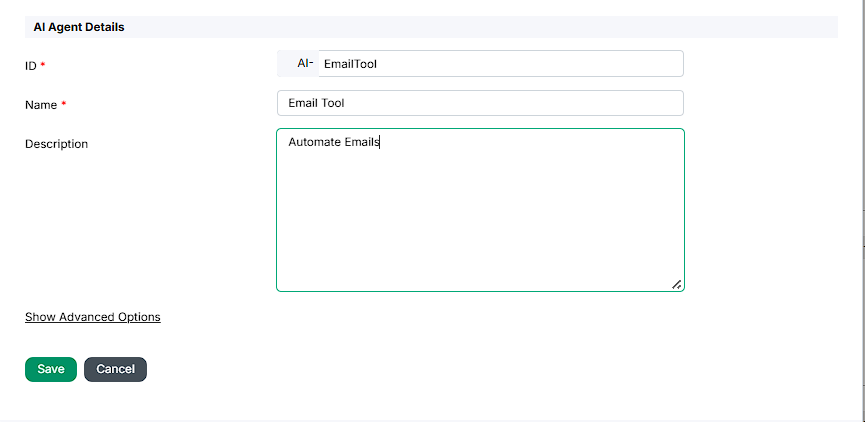Select the AI Agent Details section header
The height and width of the screenshot is (422, 865).
click(79, 27)
